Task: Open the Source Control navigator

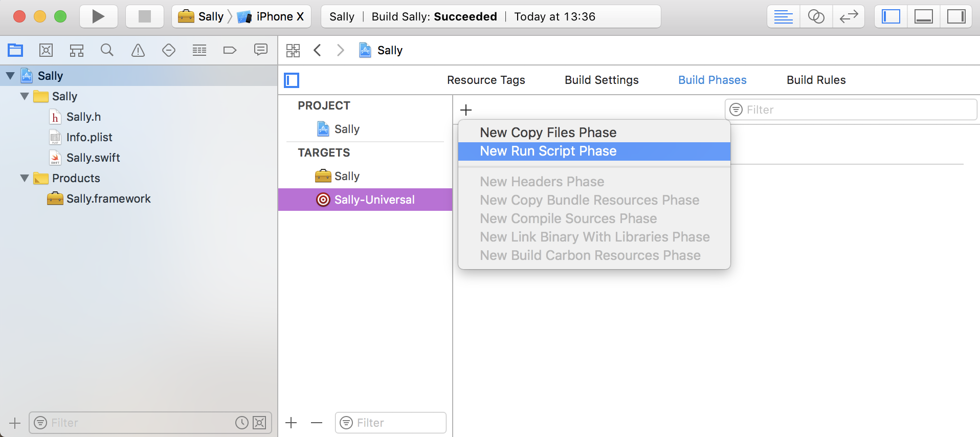Action: pyautogui.click(x=46, y=50)
